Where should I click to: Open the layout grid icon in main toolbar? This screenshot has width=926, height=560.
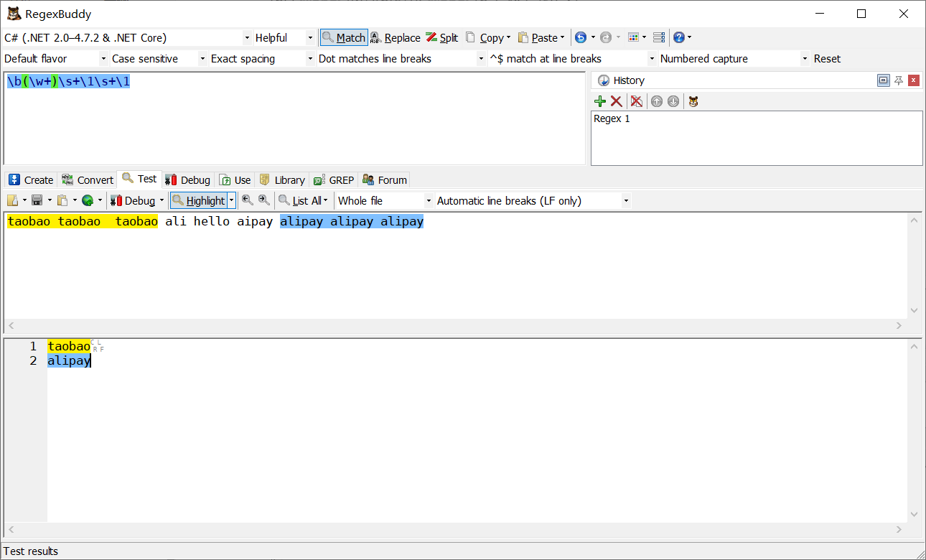[x=633, y=37]
